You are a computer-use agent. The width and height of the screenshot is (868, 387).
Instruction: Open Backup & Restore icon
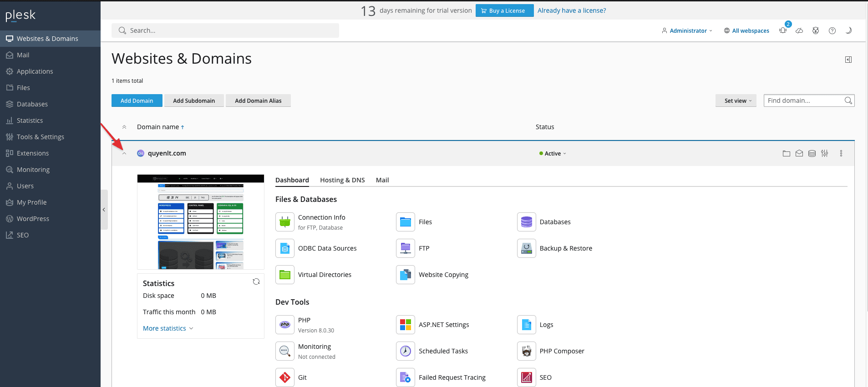527,248
